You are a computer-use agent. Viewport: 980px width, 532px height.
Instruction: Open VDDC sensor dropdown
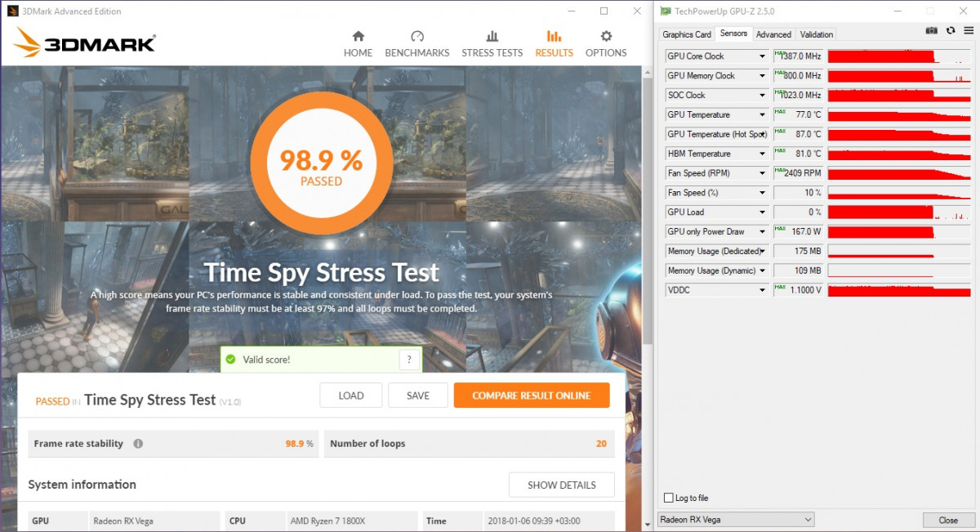(x=763, y=290)
